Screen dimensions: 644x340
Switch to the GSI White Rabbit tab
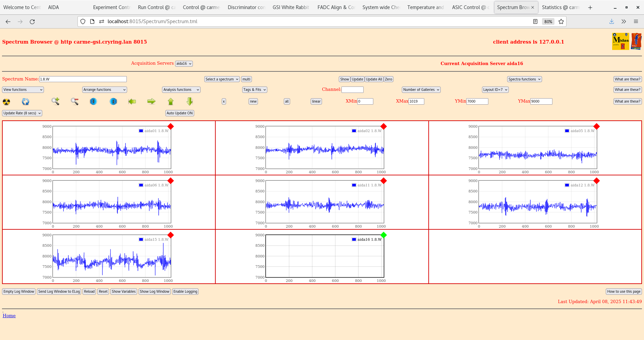click(291, 7)
